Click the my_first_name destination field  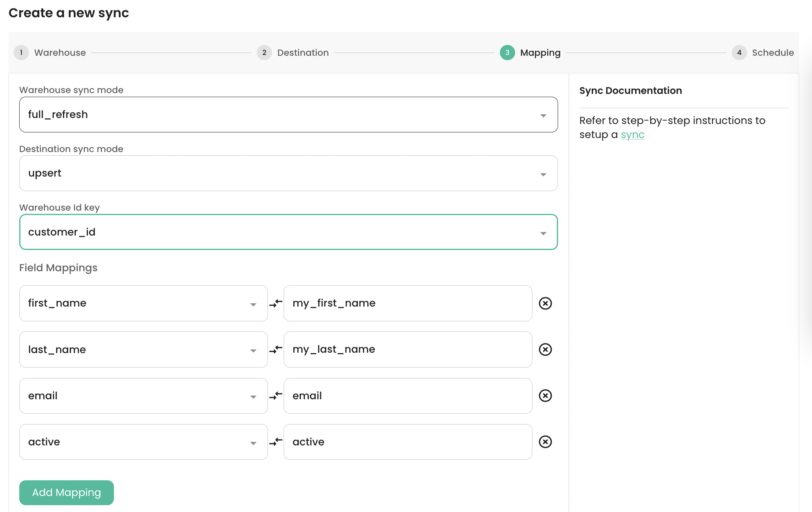tap(407, 303)
